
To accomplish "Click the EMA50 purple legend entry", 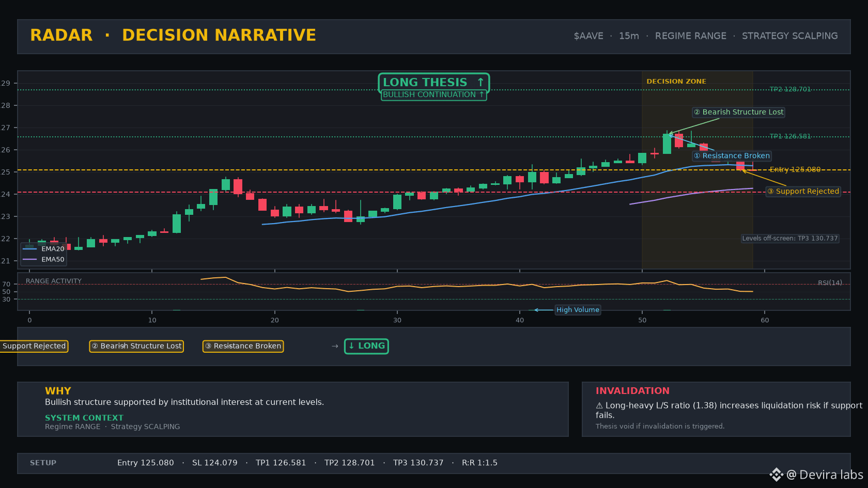I will click(x=44, y=260).
